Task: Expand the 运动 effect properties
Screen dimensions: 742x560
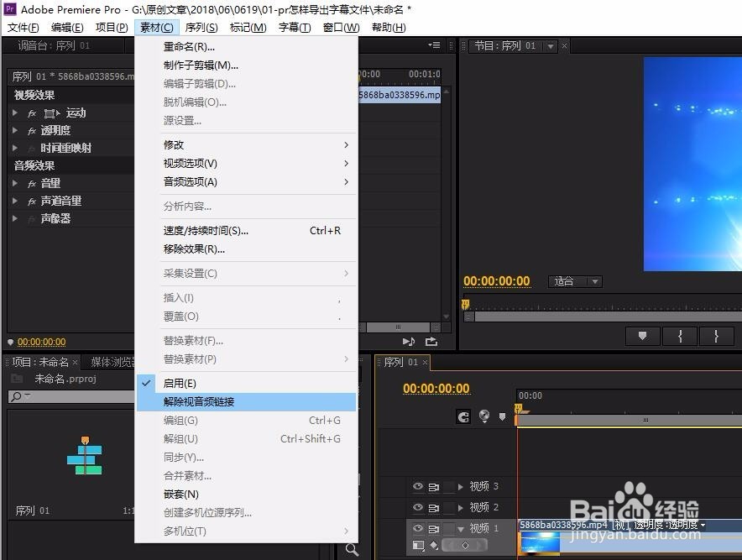Action: pyautogui.click(x=15, y=113)
